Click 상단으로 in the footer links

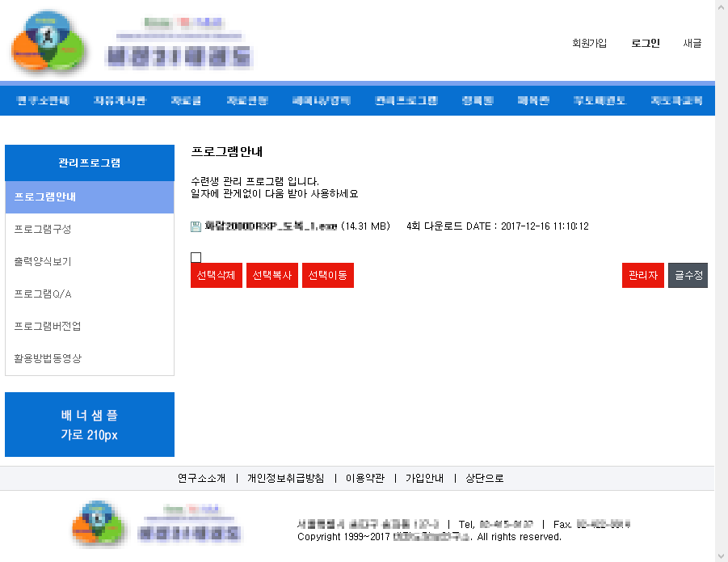coord(483,478)
